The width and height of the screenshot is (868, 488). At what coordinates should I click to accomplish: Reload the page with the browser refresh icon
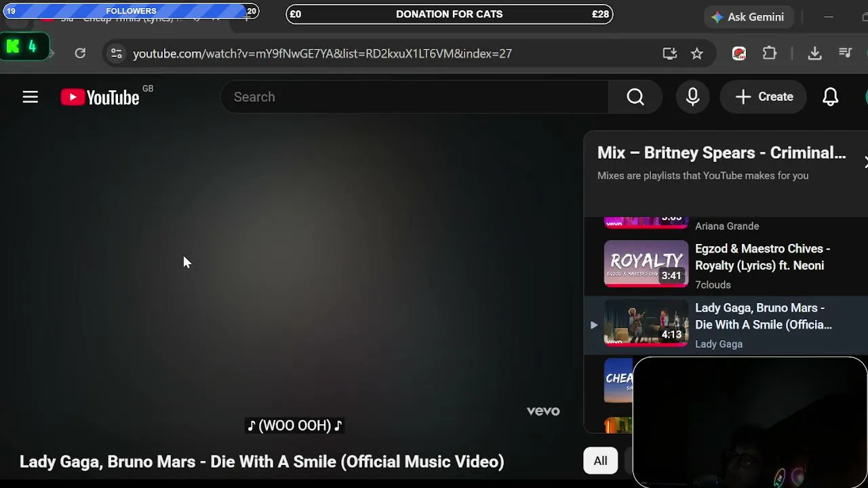click(80, 54)
